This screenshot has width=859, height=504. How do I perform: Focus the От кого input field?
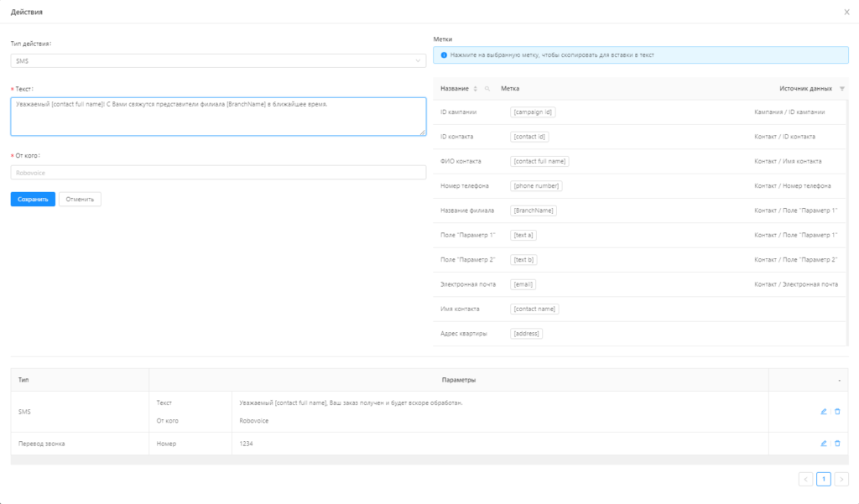(x=218, y=173)
